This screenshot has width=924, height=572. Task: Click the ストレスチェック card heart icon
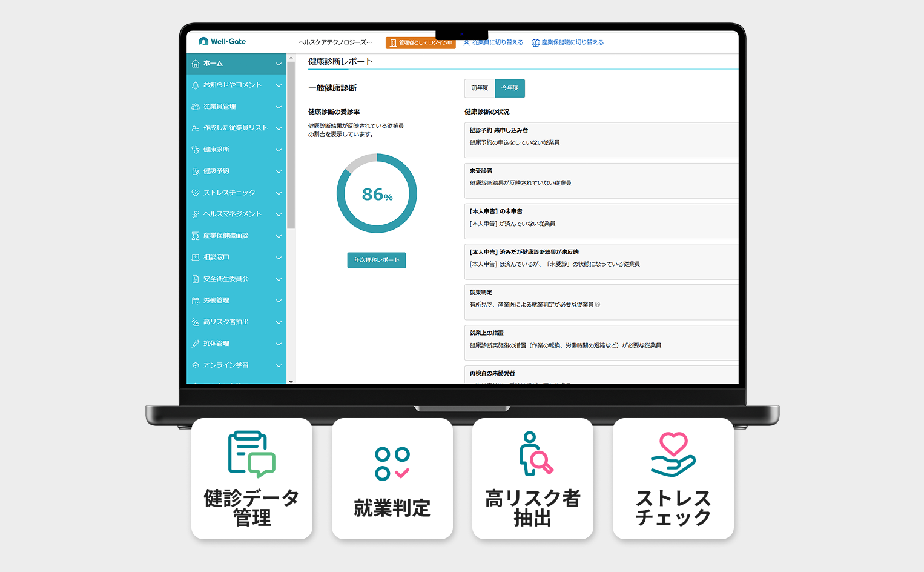click(x=673, y=454)
